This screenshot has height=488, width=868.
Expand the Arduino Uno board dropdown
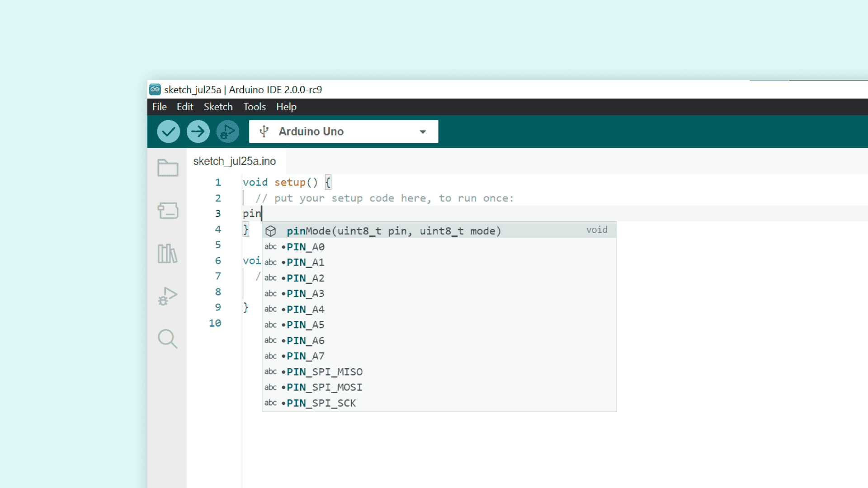tap(423, 131)
